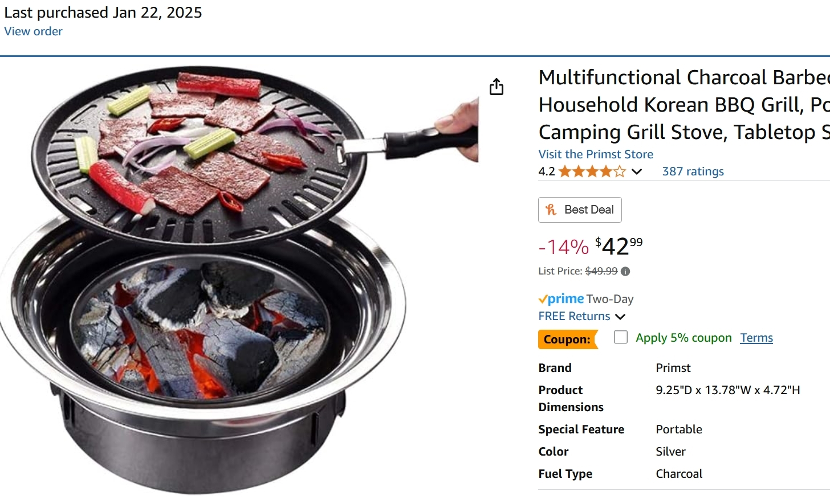The height and width of the screenshot is (504, 830).
Task: Click the Best Deal button
Action: point(580,210)
